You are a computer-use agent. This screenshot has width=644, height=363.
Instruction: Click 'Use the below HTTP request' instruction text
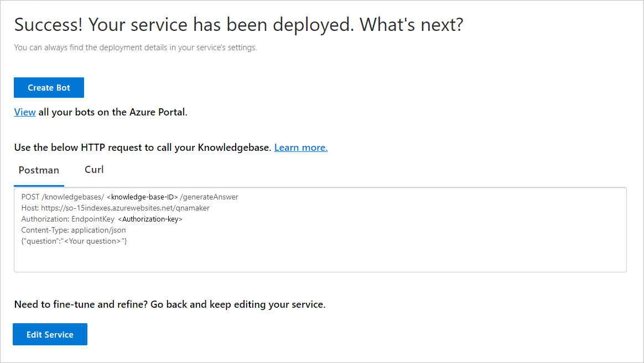click(x=143, y=148)
